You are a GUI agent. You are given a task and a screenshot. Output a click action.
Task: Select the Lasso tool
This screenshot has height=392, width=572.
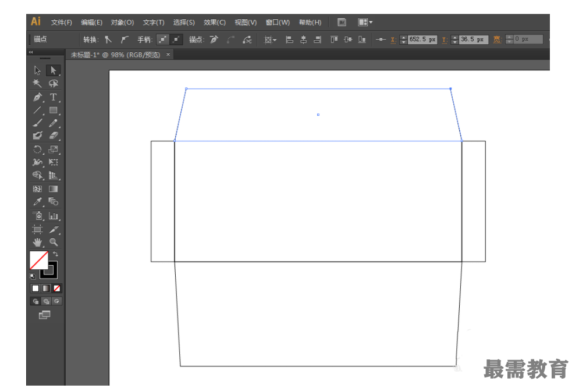tap(54, 84)
